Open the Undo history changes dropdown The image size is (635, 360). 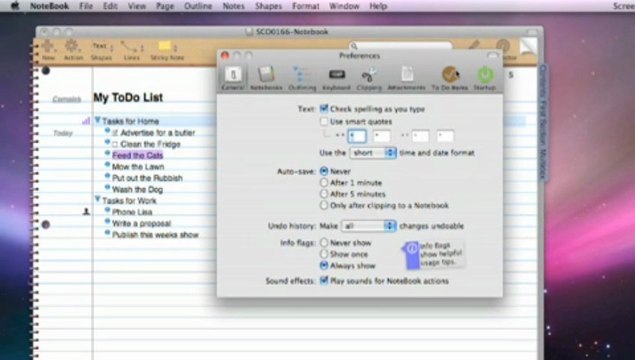[x=369, y=226]
